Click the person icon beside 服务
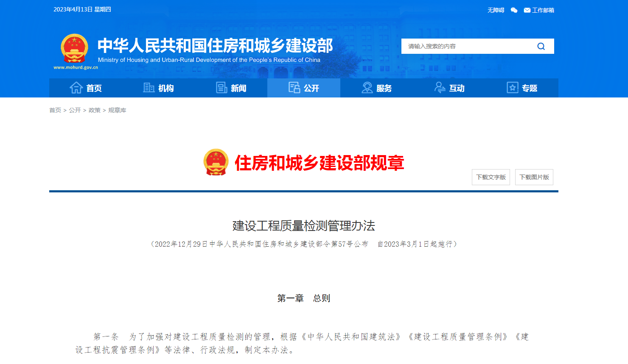Viewport: 628px width, 364px height. [x=367, y=88]
